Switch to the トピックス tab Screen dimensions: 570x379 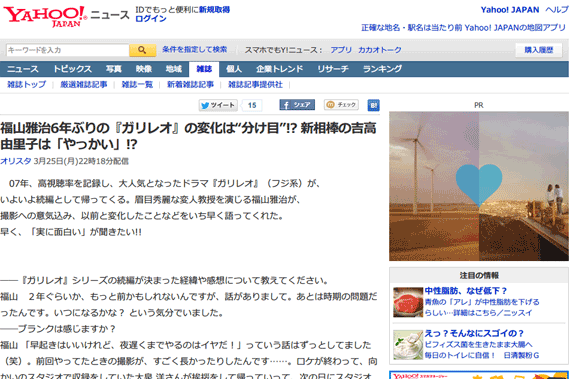[72, 69]
